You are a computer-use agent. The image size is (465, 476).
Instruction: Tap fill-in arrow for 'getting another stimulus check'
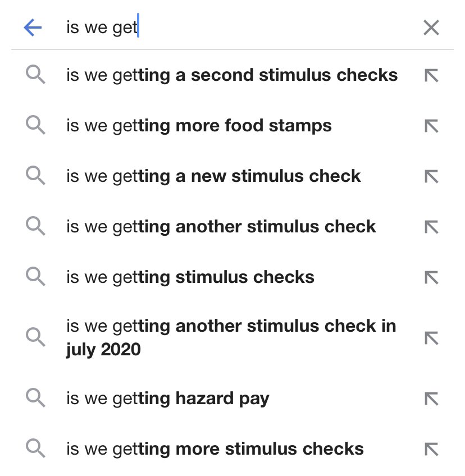coord(431,227)
